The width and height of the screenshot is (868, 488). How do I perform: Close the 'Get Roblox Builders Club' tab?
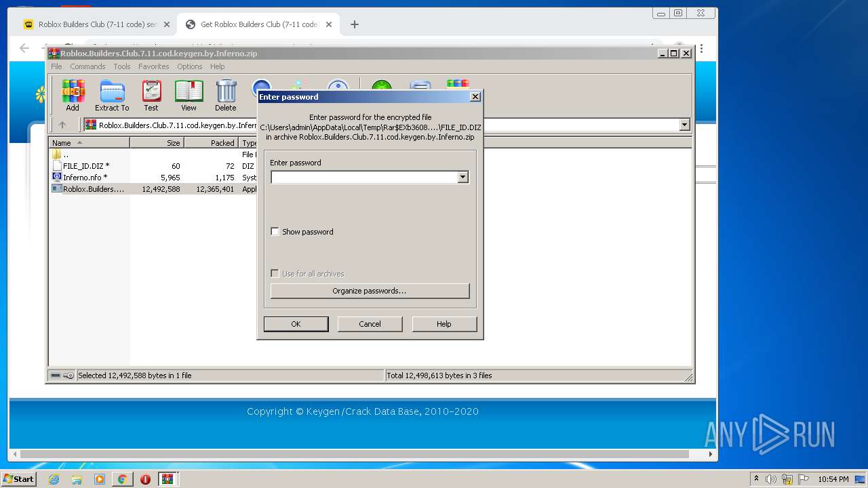point(329,24)
